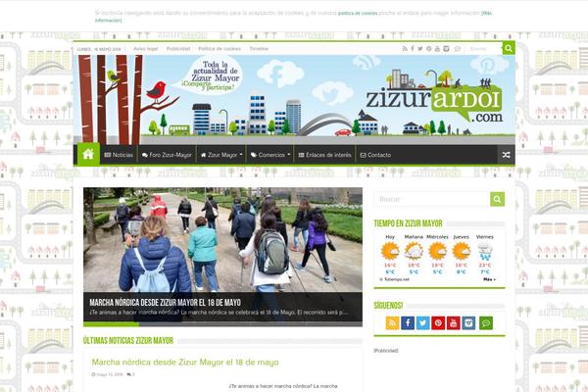Open YouTube icon in the top bar

(437, 49)
